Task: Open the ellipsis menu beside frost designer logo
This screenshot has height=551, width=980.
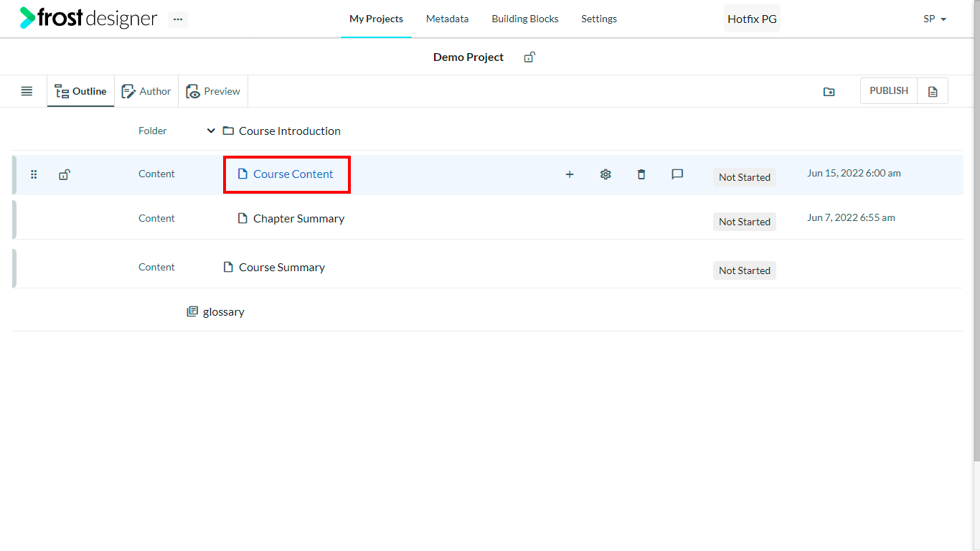Action: (178, 19)
